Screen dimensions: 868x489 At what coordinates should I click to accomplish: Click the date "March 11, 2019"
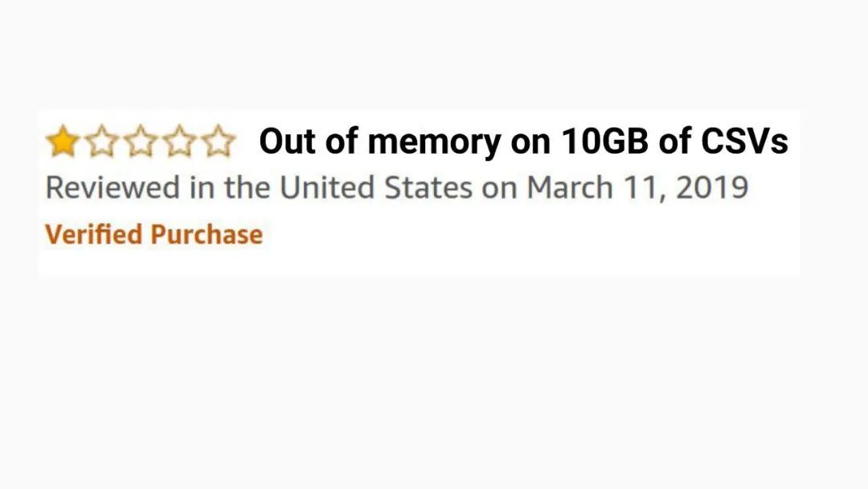[637, 188]
